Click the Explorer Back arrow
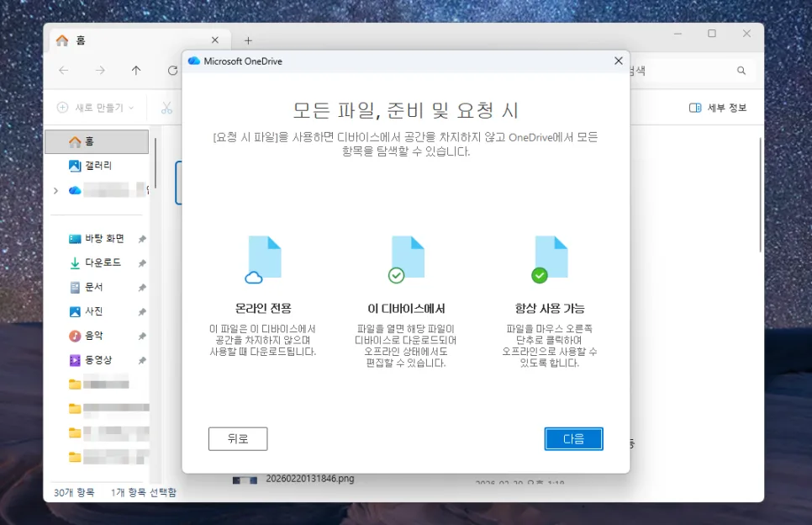812x525 pixels. [x=64, y=71]
